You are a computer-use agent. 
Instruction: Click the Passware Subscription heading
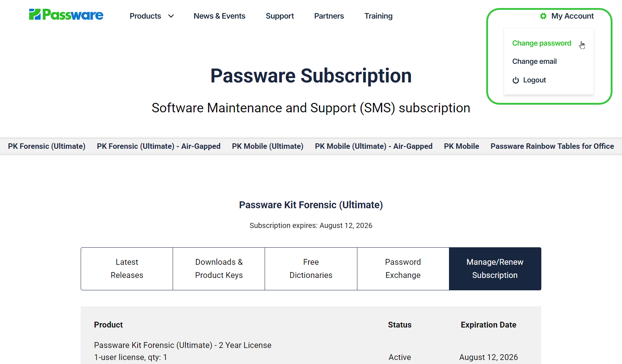click(311, 76)
